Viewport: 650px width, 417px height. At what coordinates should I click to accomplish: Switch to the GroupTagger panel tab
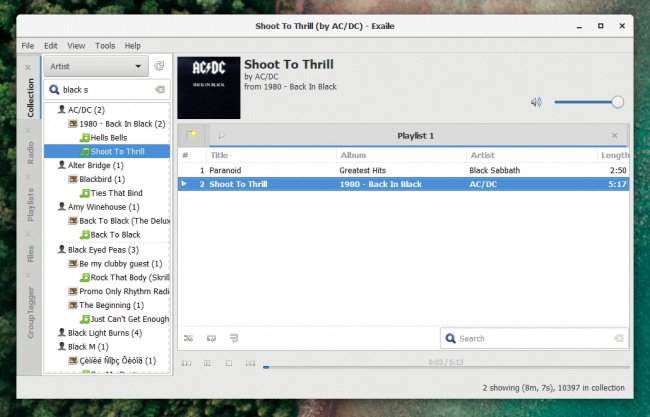[30, 313]
